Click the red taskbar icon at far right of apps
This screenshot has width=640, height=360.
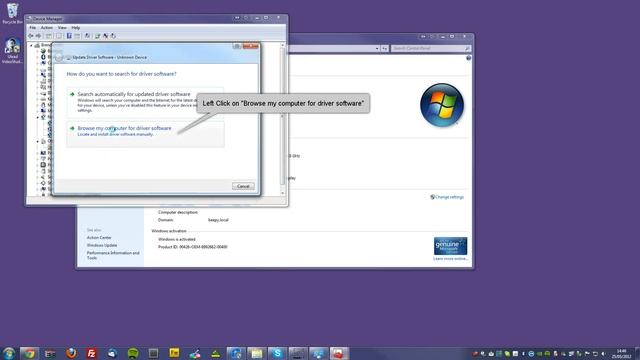click(339, 353)
